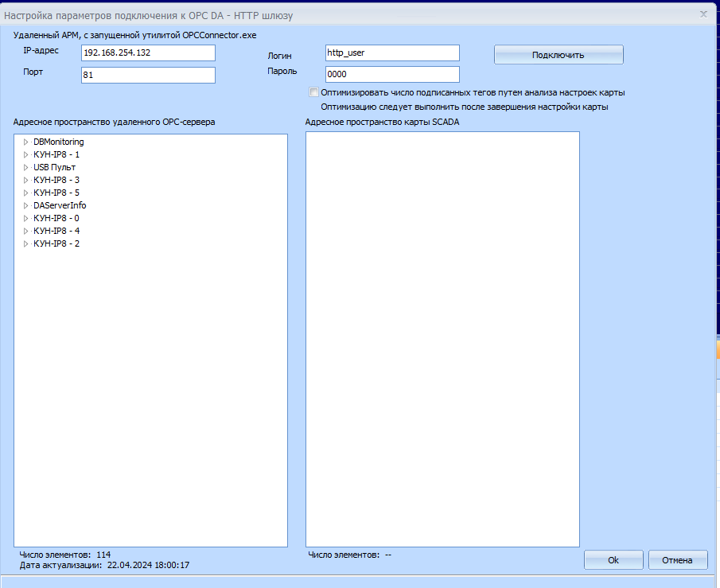Screen dimensions: 720x588
Task: Select the КУН-IP8 - 5 tree item
Action: click(x=56, y=193)
